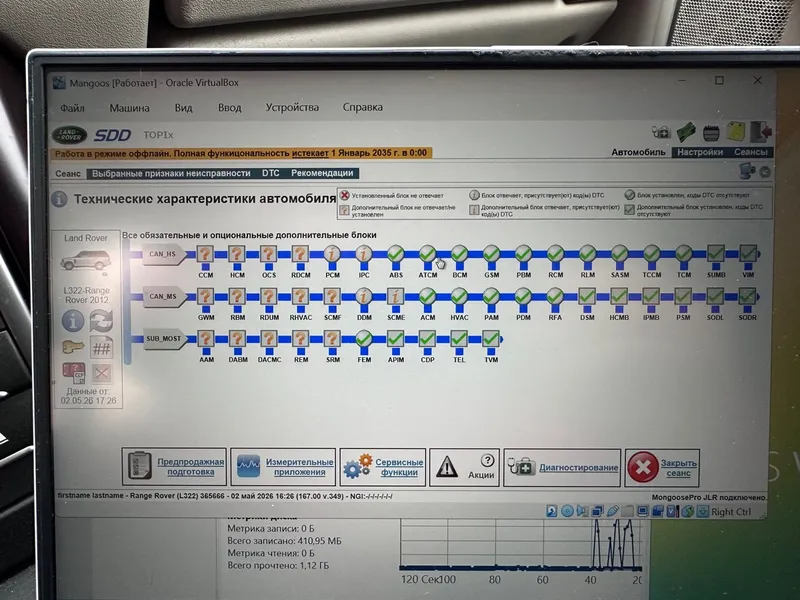Open the SCME module icon

coord(396,296)
